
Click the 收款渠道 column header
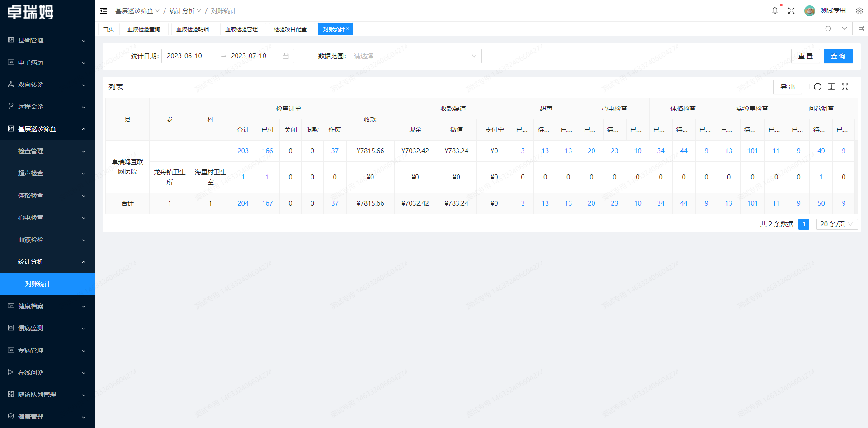(x=453, y=108)
